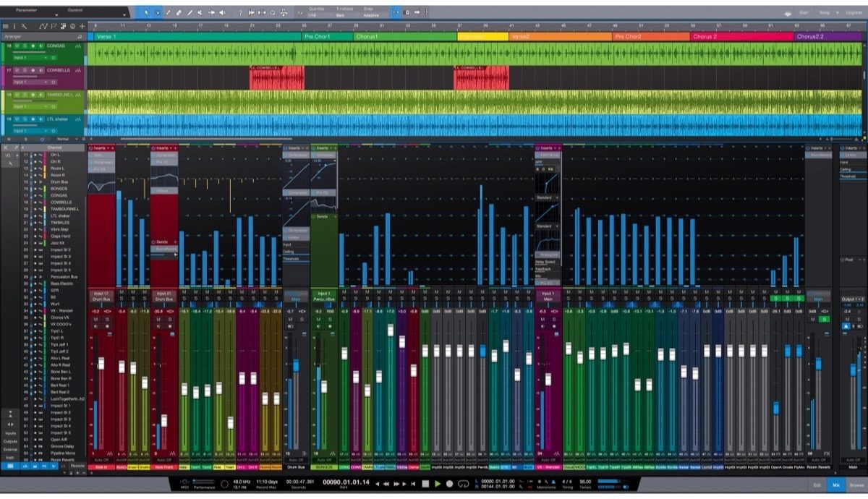Open the Snap Adaptive dropdown
Viewport: 868px width, 499px height.
pyautogui.click(x=370, y=15)
